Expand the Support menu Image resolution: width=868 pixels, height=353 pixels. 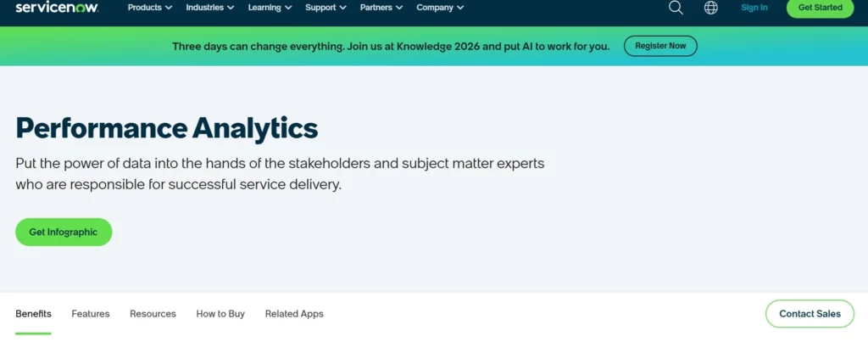pyautogui.click(x=325, y=7)
